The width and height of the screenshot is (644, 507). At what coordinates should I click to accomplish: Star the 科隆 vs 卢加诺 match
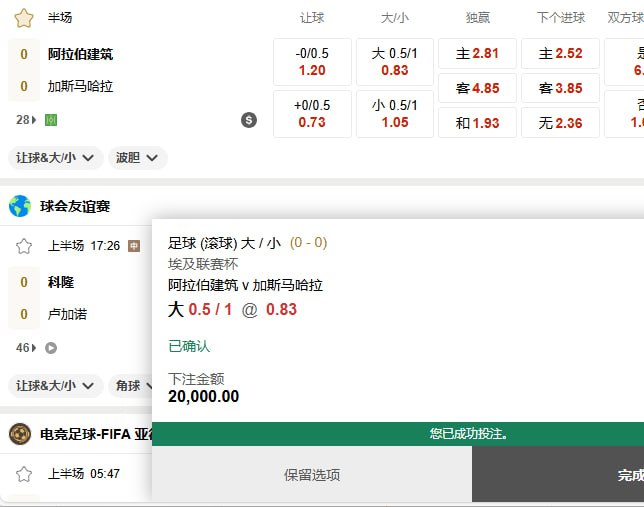[24, 246]
